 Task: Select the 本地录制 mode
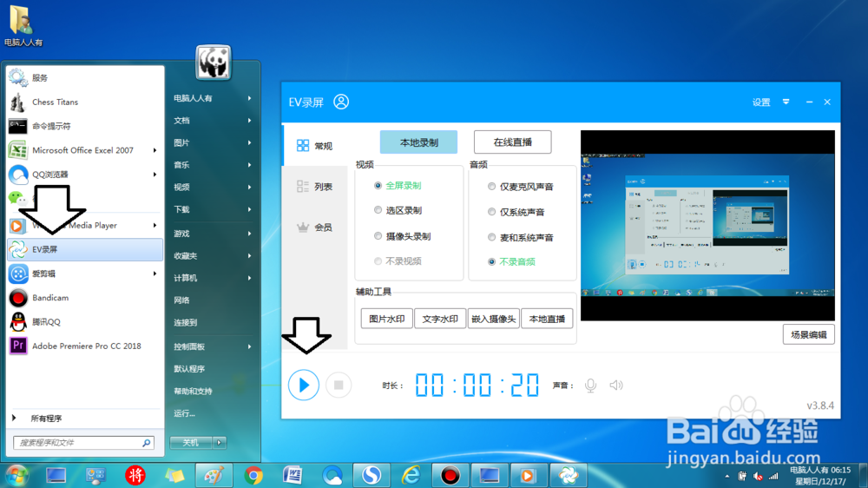[x=418, y=142]
